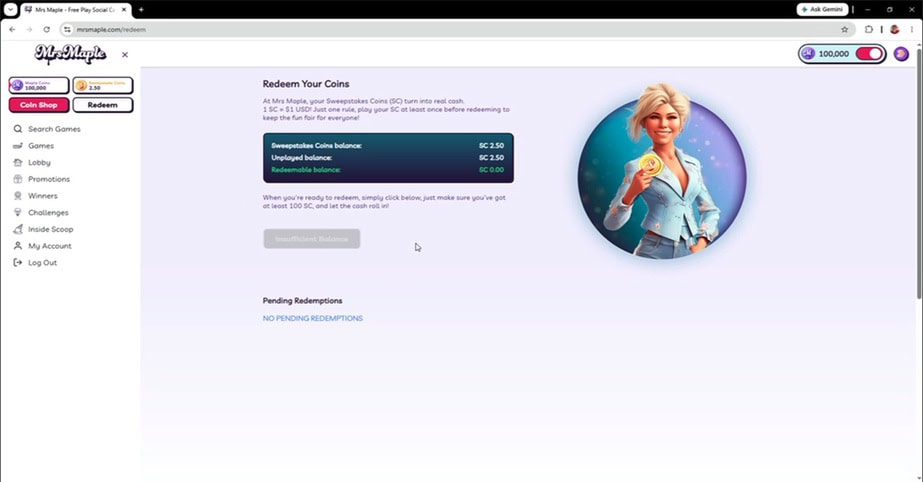Open the profile avatar menu top right
The image size is (923, 482).
[901, 54]
